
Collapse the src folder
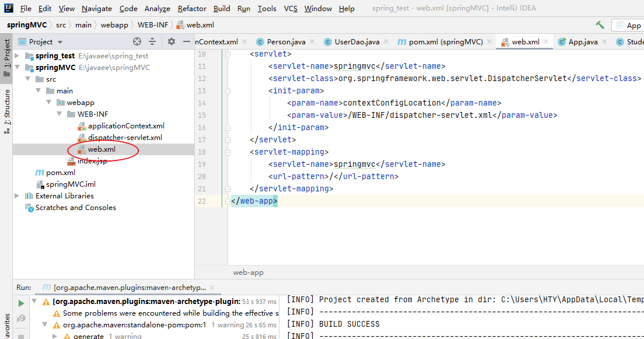(x=28, y=79)
